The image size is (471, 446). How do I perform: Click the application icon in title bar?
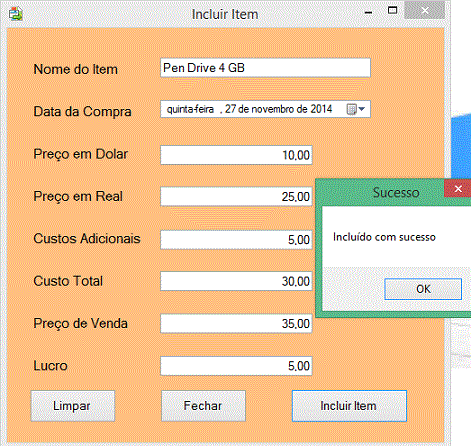click(x=16, y=14)
